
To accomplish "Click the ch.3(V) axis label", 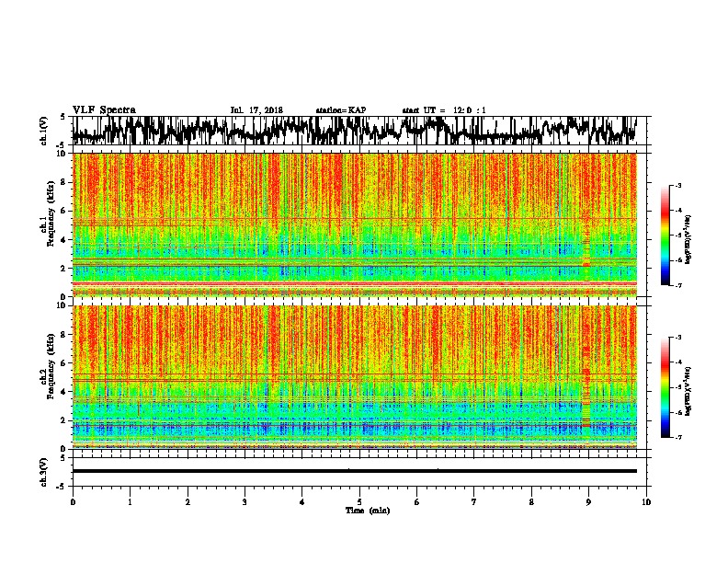I will [43, 472].
